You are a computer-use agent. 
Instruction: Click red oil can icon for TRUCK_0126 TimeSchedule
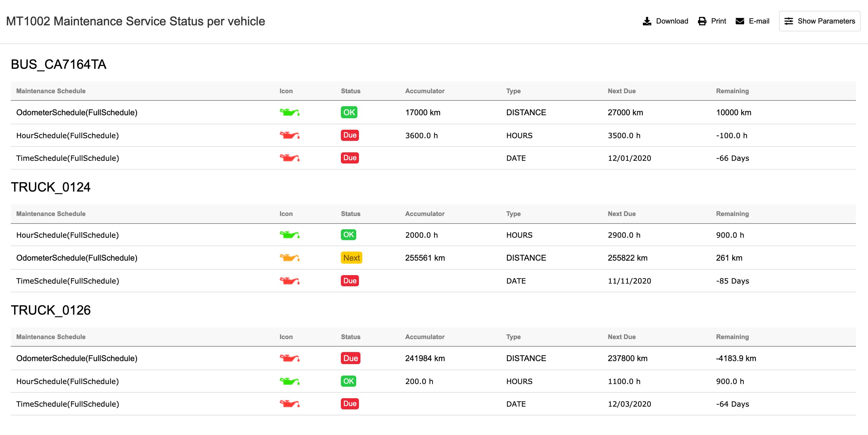(289, 404)
